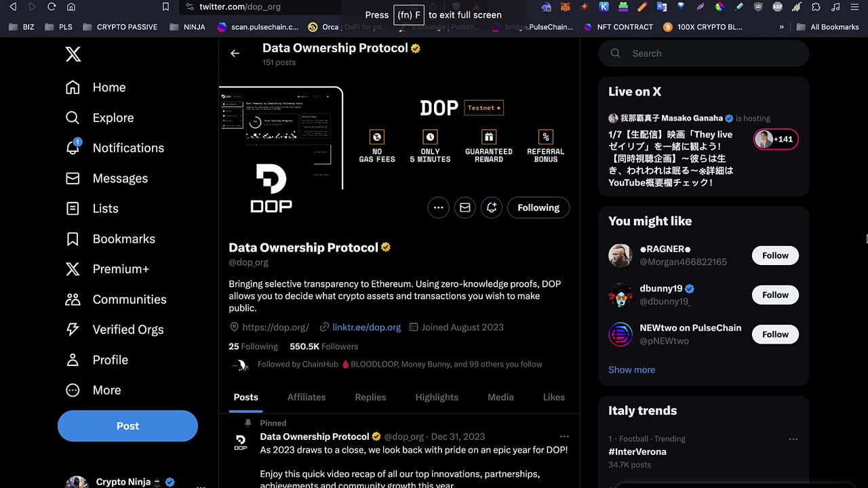Switch to the Replies tab

point(370,397)
